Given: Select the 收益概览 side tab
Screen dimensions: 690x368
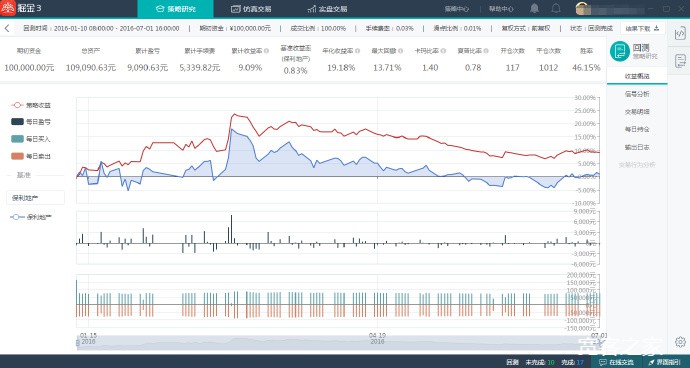Looking at the screenshot, I should point(637,76).
